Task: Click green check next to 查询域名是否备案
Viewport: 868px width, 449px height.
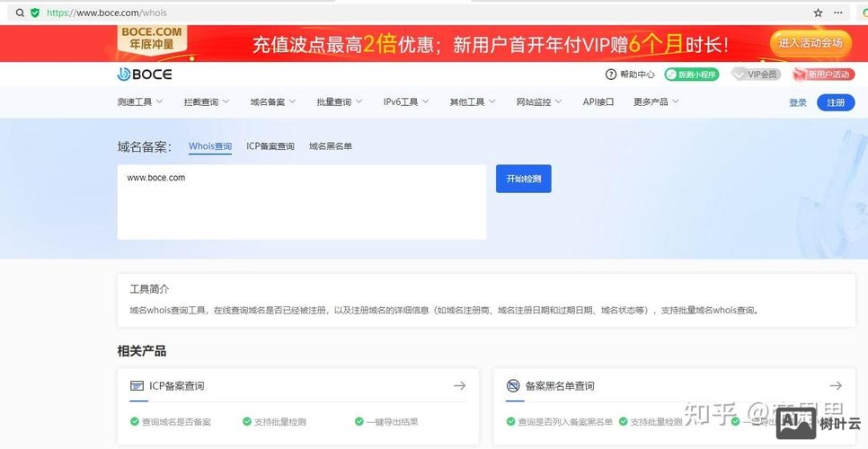Action: click(135, 421)
